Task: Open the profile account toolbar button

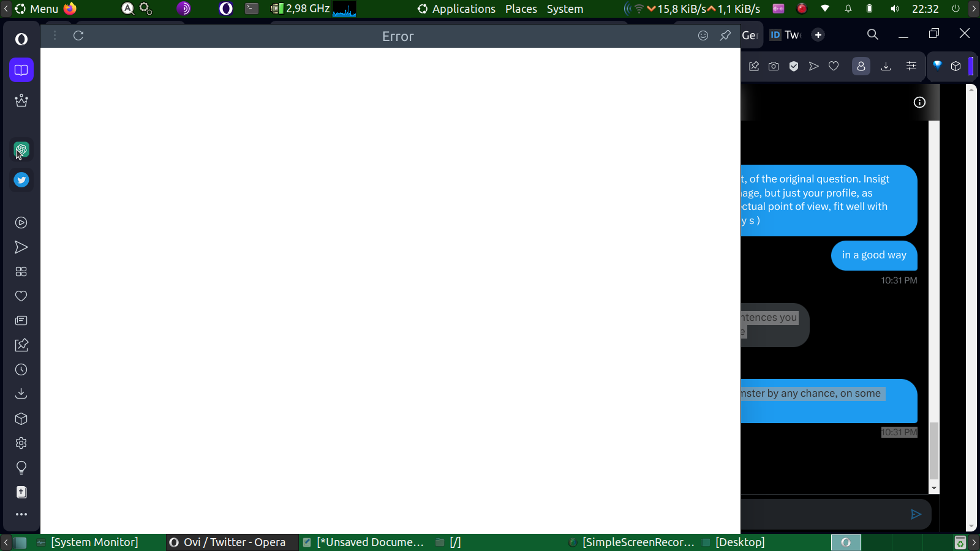Action: (861, 66)
